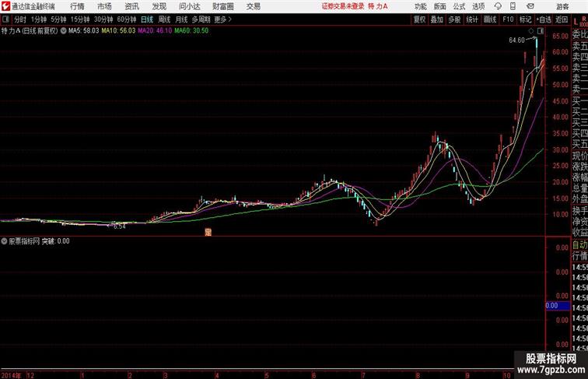Click the 6.54 low price label

(x=120, y=226)
